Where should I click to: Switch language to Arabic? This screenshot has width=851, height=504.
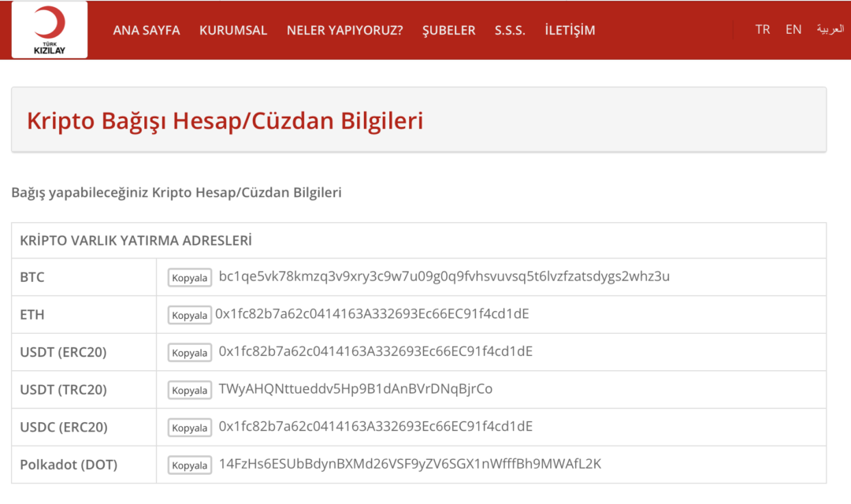831,29
